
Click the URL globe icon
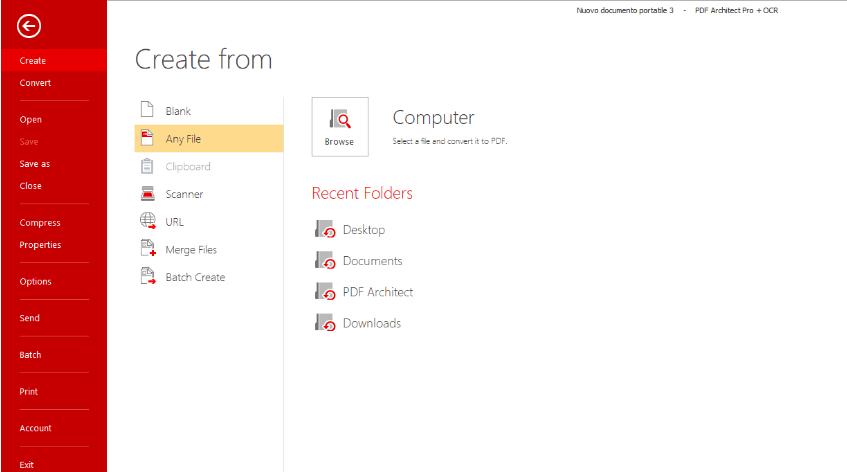[148, 220]
